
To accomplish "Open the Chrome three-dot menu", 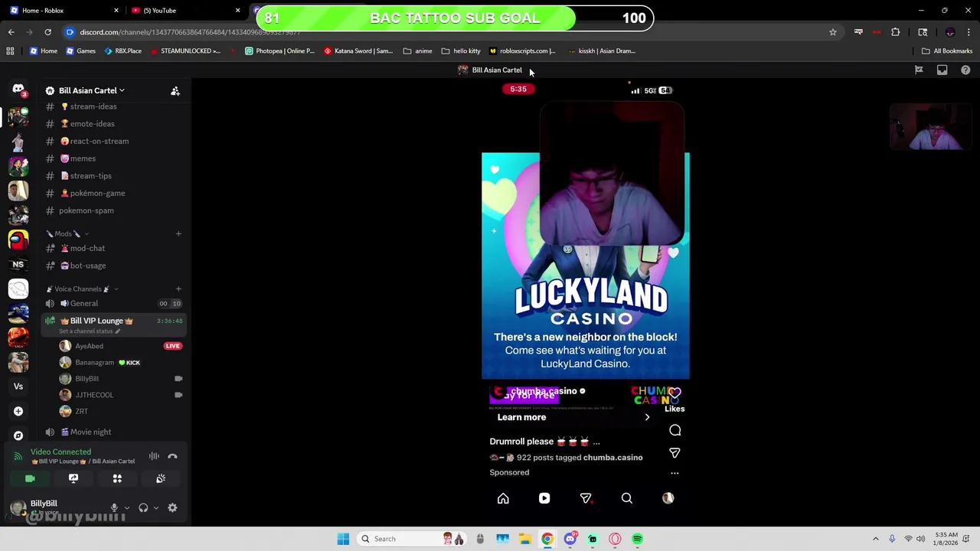I will coord(969,32).
